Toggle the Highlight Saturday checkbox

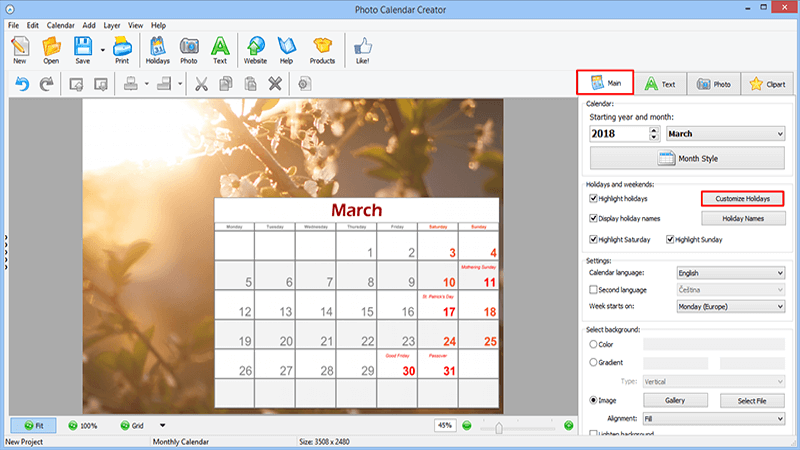pyautogui.click(x=593, y=239)
